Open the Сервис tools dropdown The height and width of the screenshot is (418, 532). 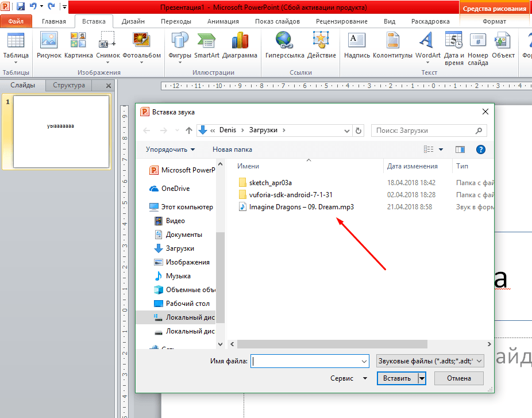click(349, 378)
